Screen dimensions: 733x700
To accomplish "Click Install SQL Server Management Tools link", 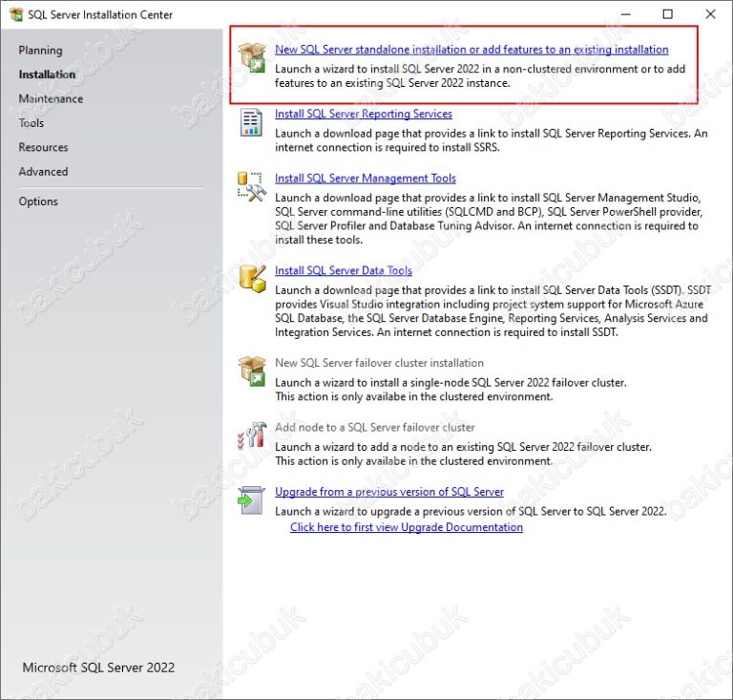I will pyautogui.click(x=365, y=178).
